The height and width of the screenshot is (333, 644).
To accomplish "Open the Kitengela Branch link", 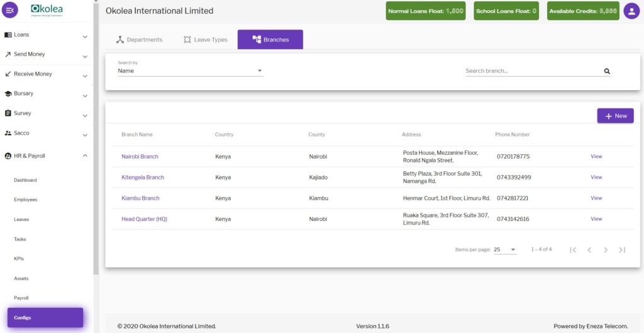I will click(x=143, y=178).
